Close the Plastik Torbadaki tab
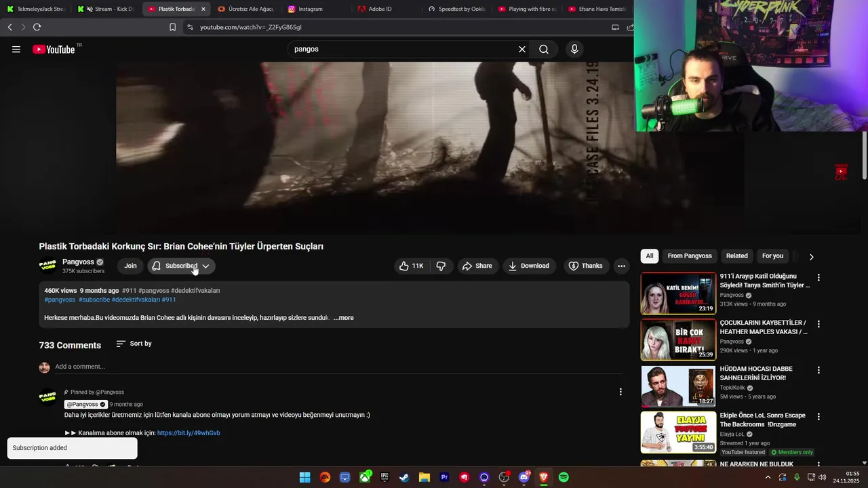 (203, 9)
